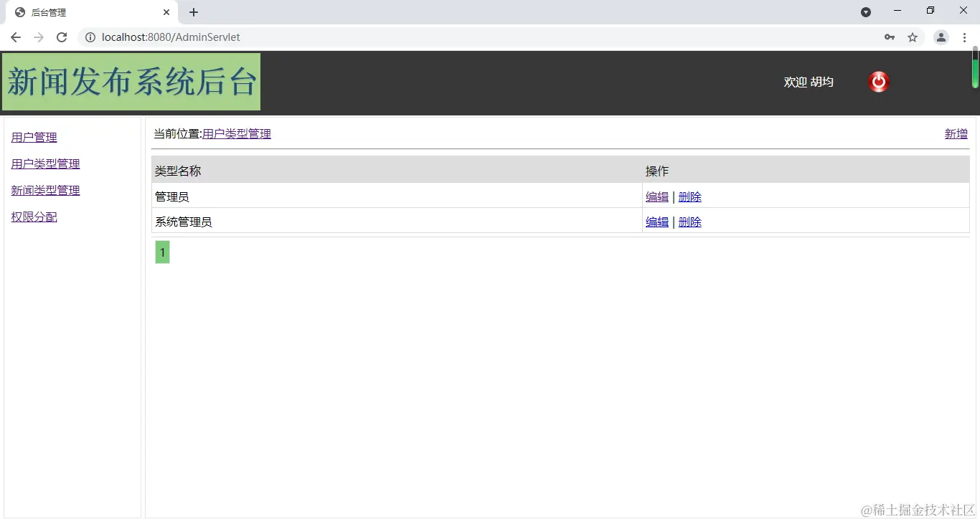Click the 新闻发布系统后台 title banner
The width and height of the screenshot is (980, 522).
click(x=131, y=82)
